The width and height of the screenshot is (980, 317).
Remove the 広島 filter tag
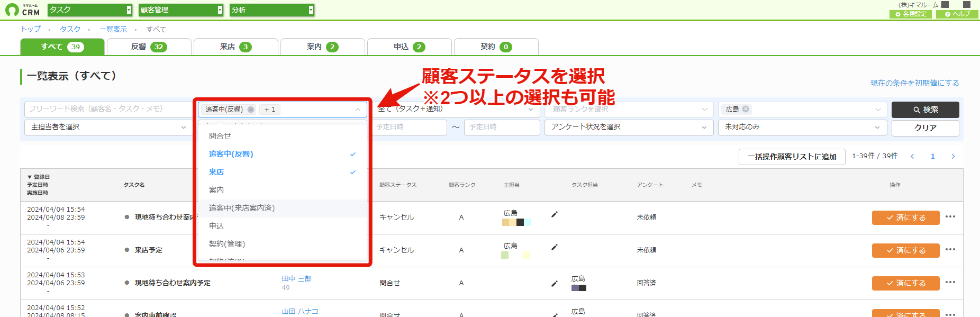pos(746,109)
